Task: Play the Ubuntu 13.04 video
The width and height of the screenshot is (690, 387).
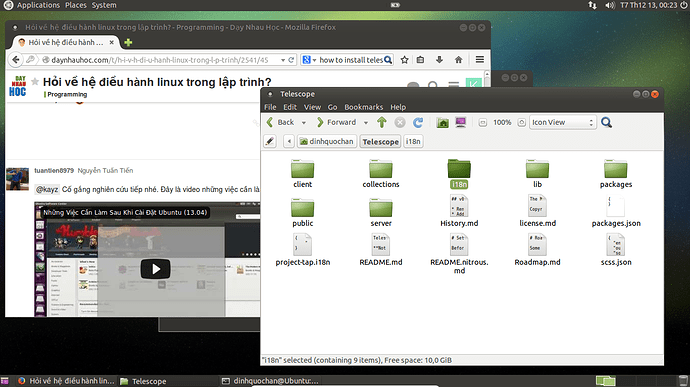Action: pyautogui.click(x=155, y=269)
